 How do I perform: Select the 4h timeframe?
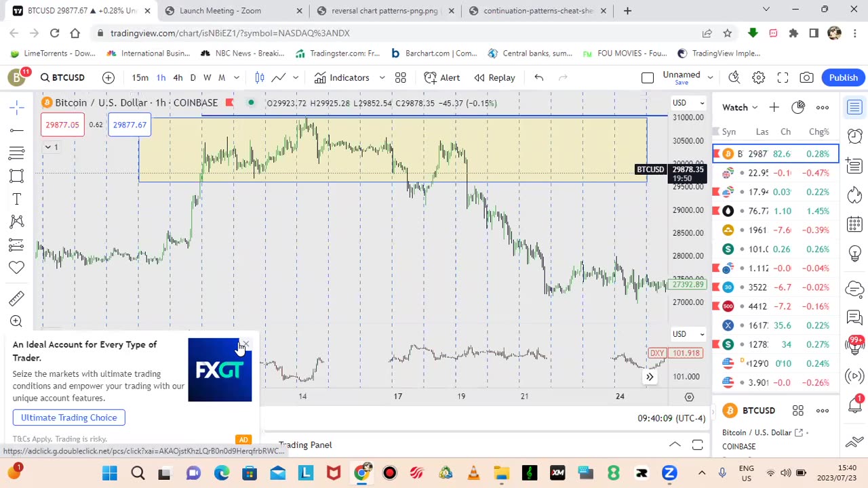[178, 78]
